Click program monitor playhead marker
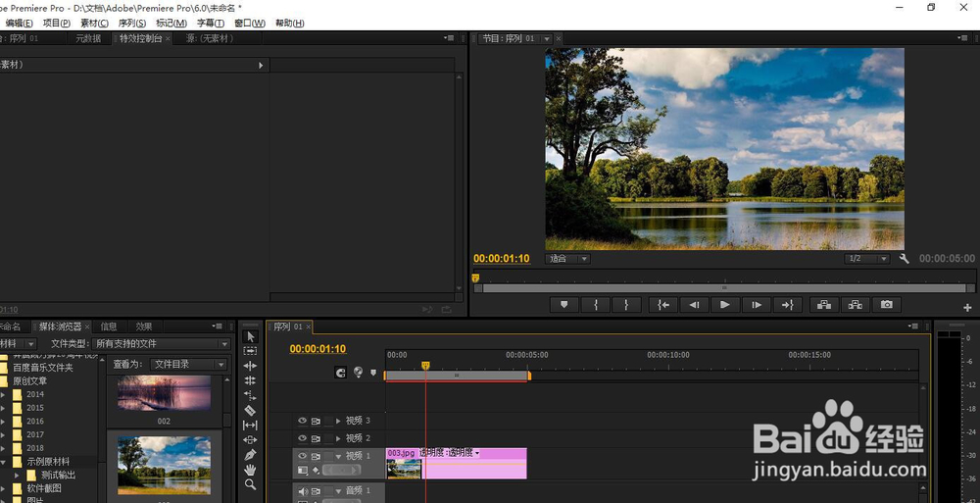The width and height of the screenshot is (980, 503). [475, 277]
